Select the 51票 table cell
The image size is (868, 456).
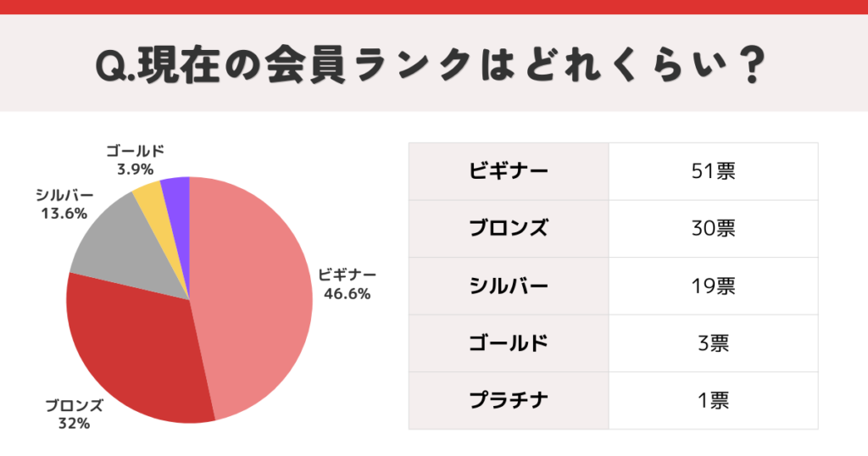point(713,171)
